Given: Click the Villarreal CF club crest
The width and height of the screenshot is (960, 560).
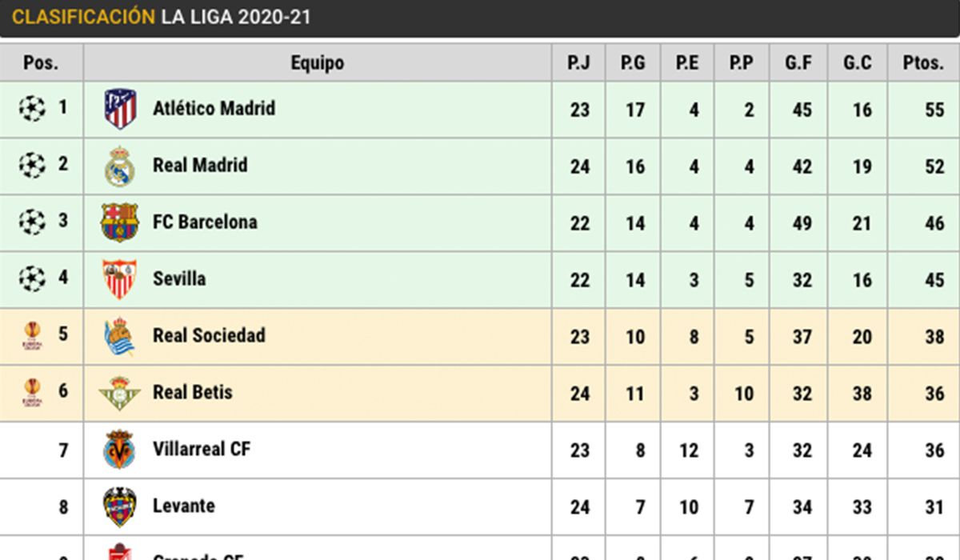Looking at the screenshot, I should pos(120,450).
